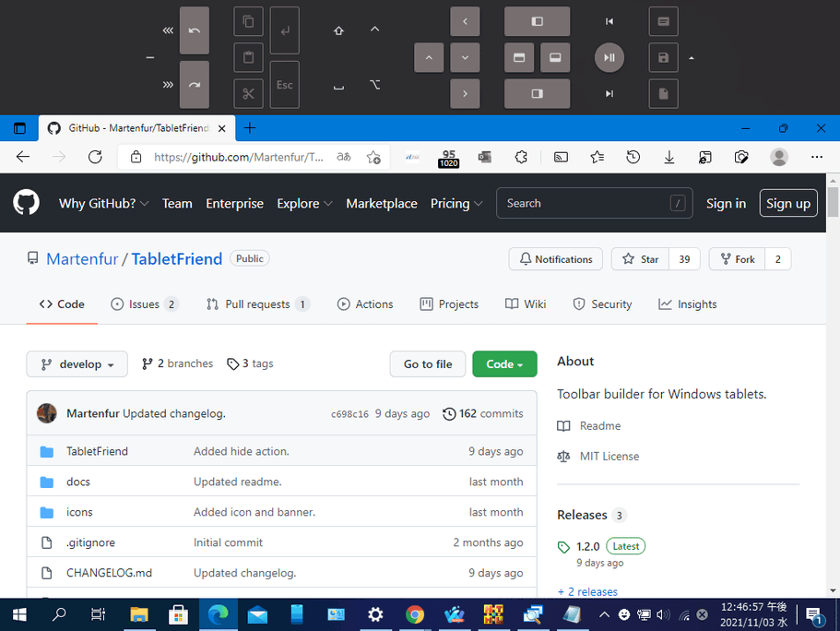Image resolution: width=840 pixels, height=631 pixels.
Task: Open the Projects tab
Action: [x=449, y=304]
